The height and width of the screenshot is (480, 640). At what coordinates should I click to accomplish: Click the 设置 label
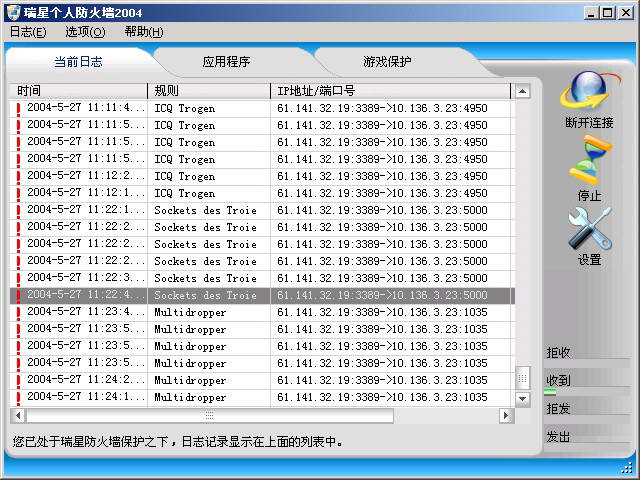(589, 260)
